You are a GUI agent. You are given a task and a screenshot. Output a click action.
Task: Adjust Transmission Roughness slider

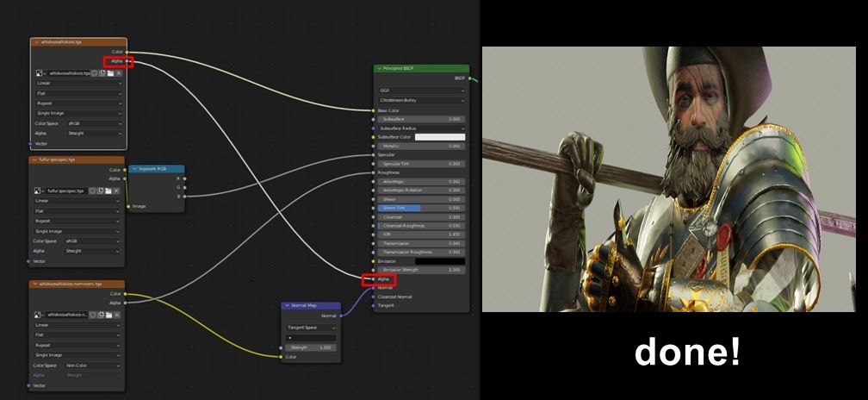[x=422, y=252]
